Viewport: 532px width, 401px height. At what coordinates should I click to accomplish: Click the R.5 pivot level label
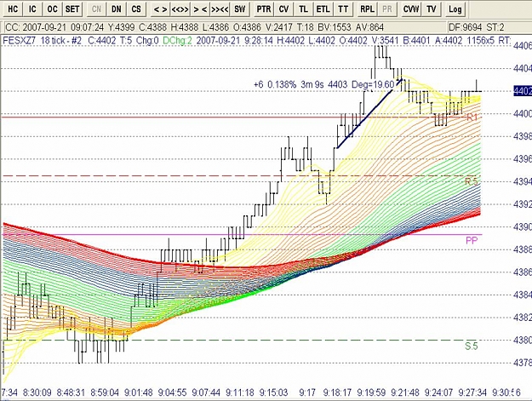[x=471, y=181]
